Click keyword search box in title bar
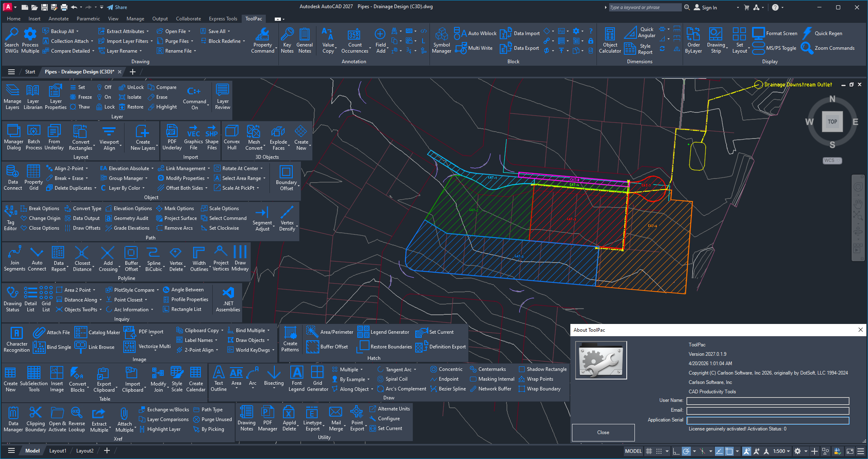This screenshot has width=868, height=459. tap(644, 7)
